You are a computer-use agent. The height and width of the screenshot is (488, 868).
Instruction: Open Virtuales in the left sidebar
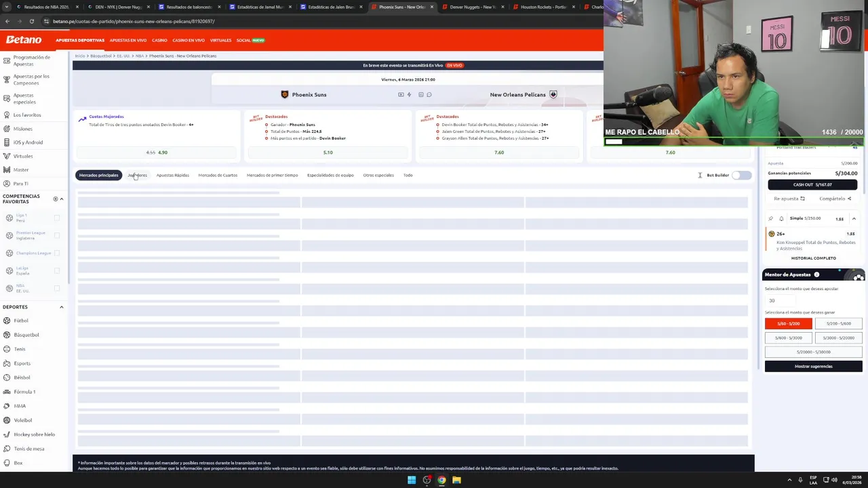(x=23, y=156)
